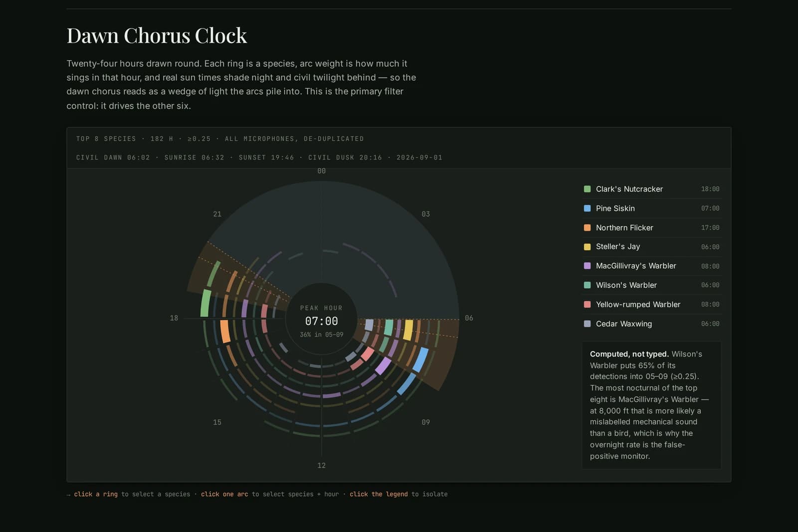Image resolution: width=798 pixels, height=532 pixels.
Task: Select bright green Clark's Nutcracker arc at 18:00
Action: point(205,303)
